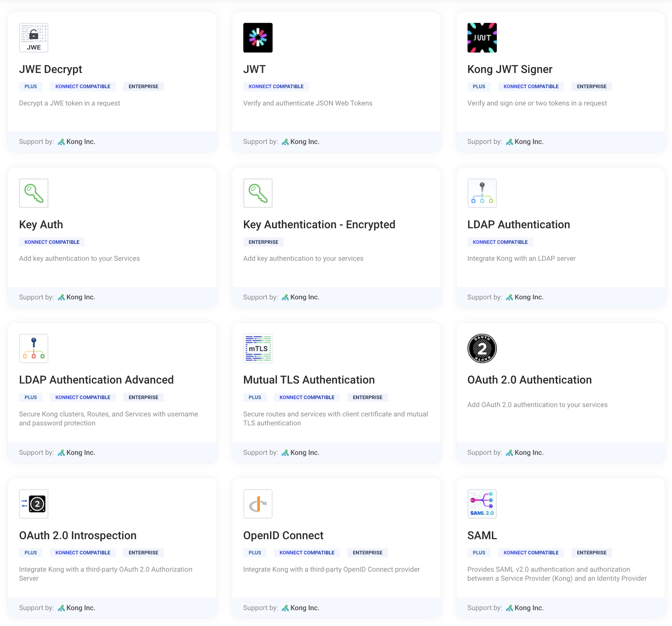
Task: Click LDAP Authentication Advanced key tree icon
Action: (x=33, y=348)
